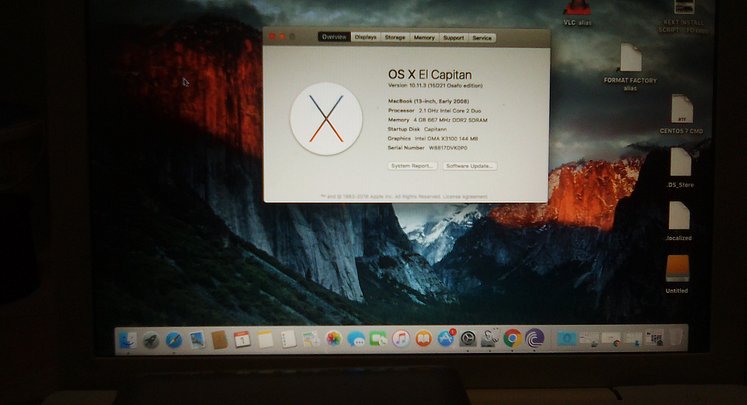Image resolution: width=747 pixels, height=405 pixels.
Task: Click the OS X El Capitan title
Action: click(x=430, y=74)
